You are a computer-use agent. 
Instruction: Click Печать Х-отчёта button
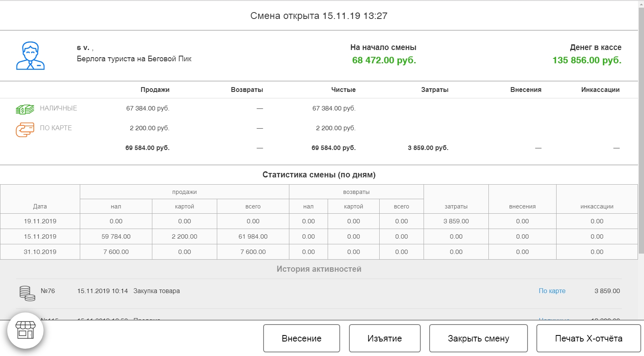click(588, 338)
